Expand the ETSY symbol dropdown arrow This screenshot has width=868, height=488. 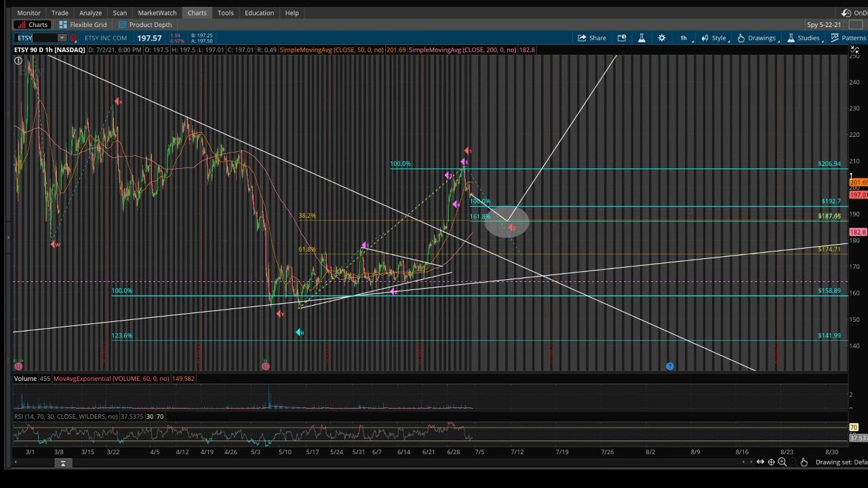tap(62, 38)
